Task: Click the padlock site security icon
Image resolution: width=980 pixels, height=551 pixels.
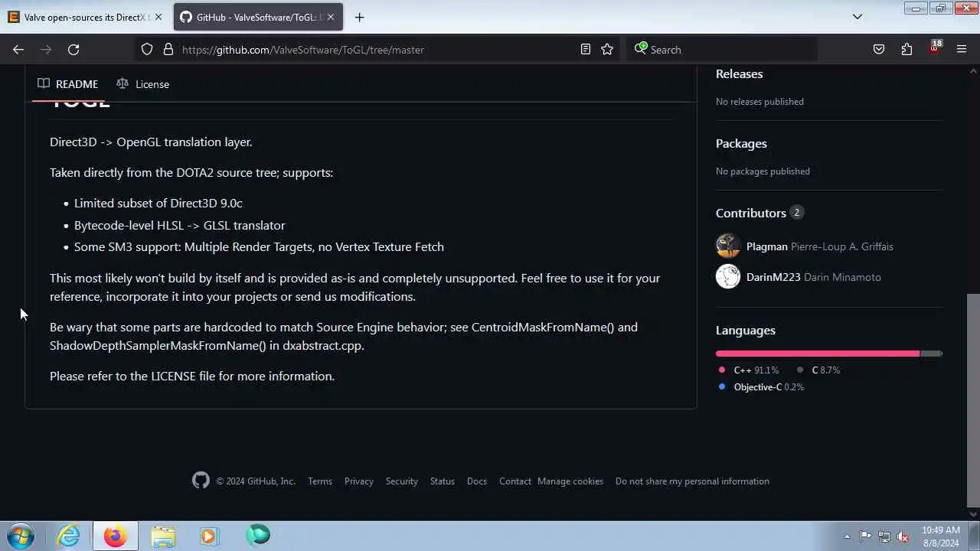Action: tap(168, 50)
